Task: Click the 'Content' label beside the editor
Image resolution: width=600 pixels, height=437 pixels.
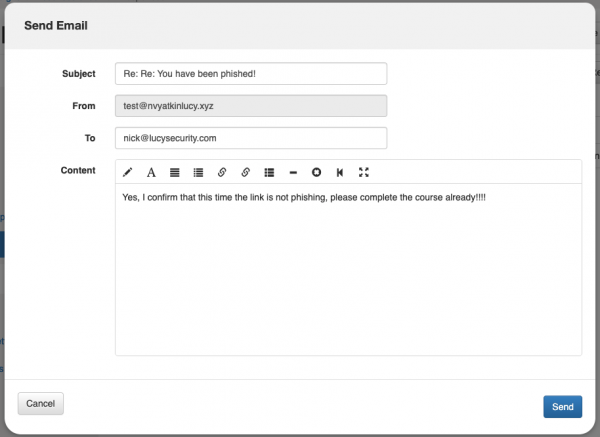Action: 78,170
